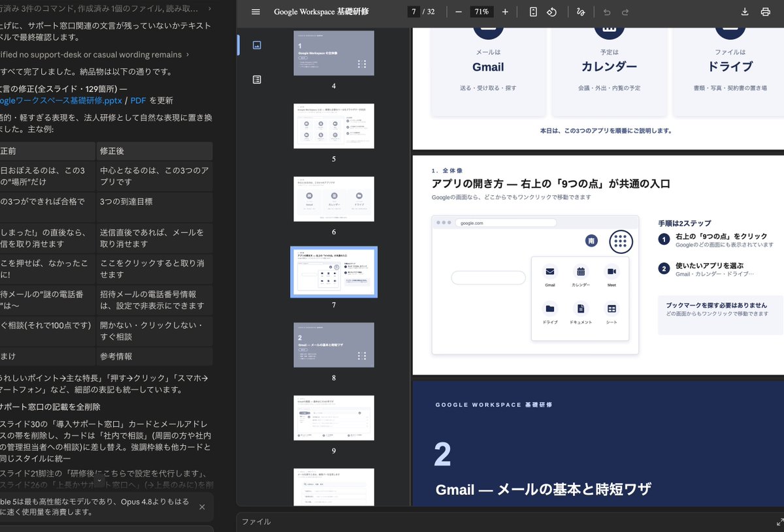784x532 pixels.
Task: Edit the current page number field
Action: (413, 12)
